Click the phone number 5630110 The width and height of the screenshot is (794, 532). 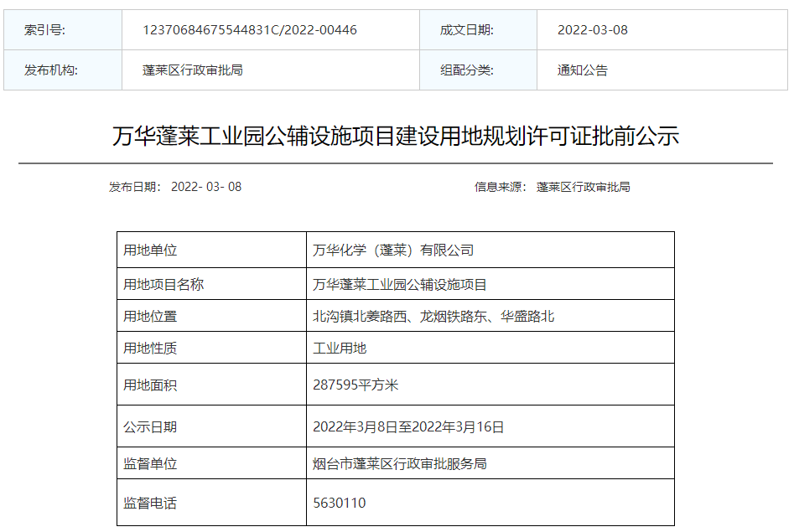340,504
